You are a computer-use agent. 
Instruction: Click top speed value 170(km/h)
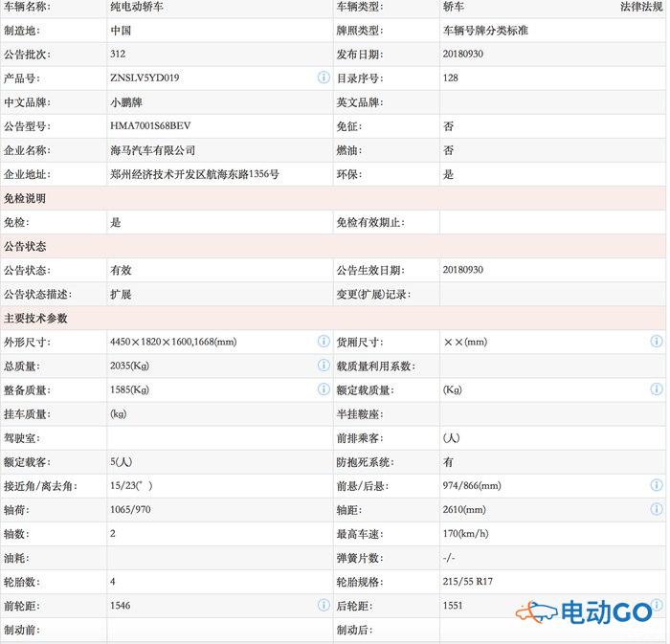click(465, 533)
